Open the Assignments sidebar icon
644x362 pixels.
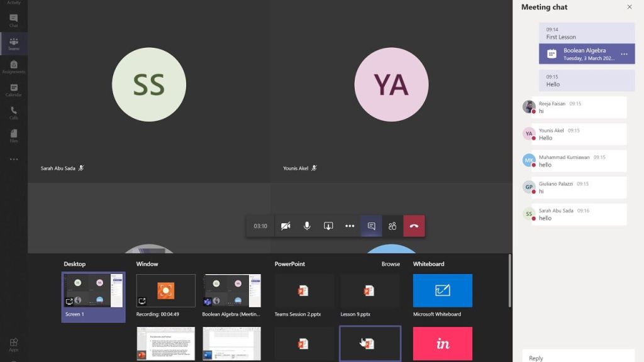(x=13, y=66)
